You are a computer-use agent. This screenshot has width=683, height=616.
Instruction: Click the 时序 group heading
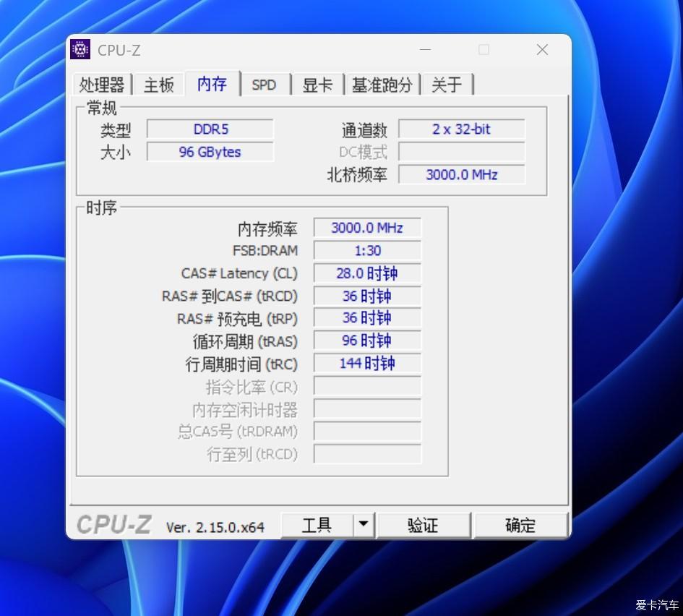pos(101,208)
